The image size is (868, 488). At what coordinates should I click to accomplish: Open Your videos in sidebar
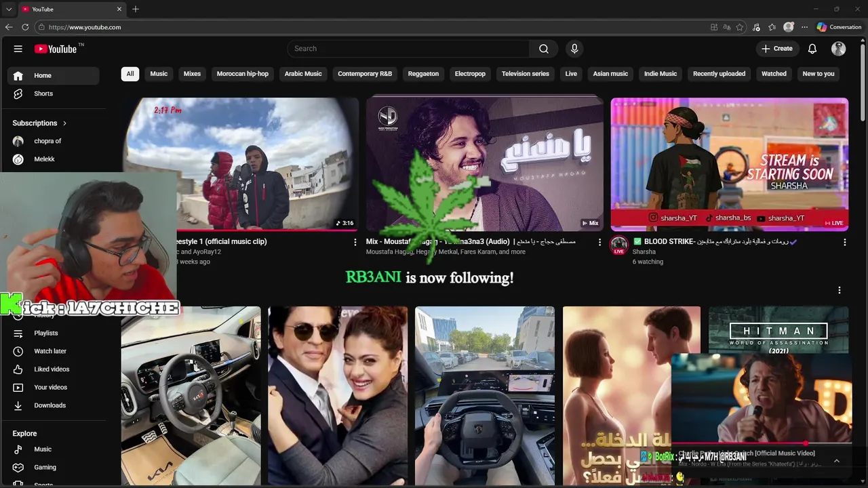53,387
